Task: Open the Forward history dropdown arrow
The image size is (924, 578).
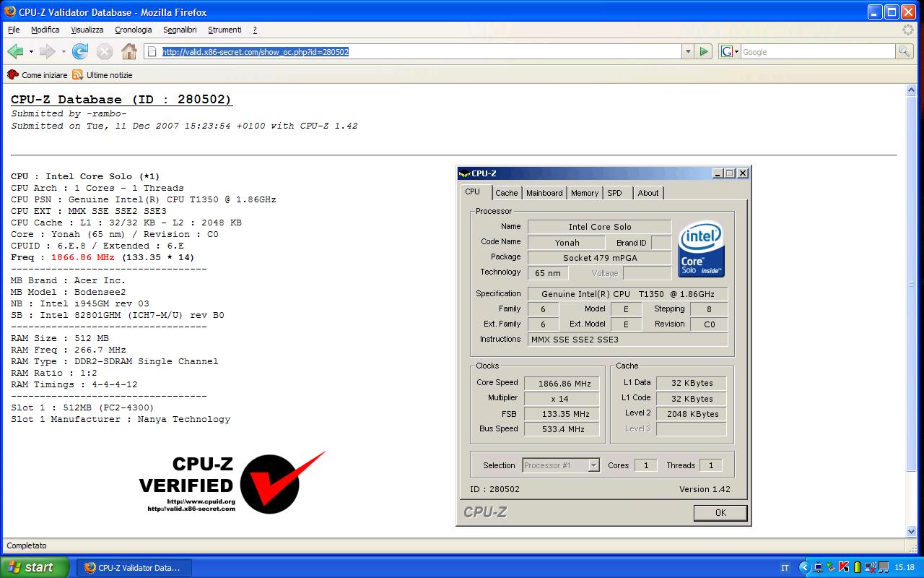Action: (64, 52)
